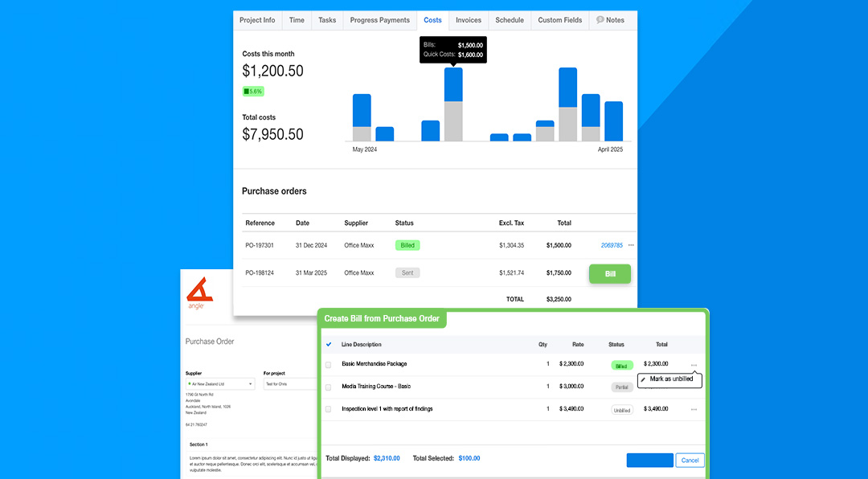Click the tallest bar under the Bills tooltip

click(453, 104)
